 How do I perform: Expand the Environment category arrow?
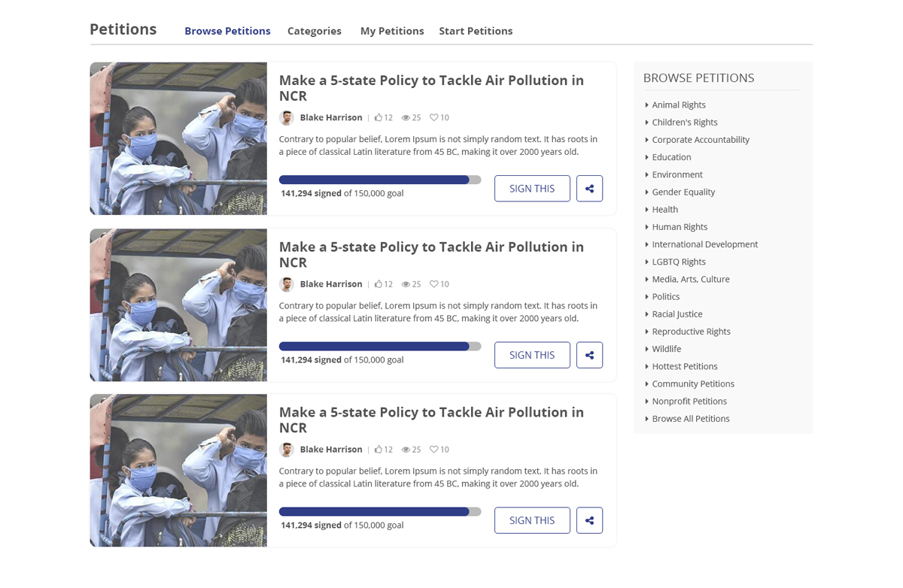coord(646,174)
